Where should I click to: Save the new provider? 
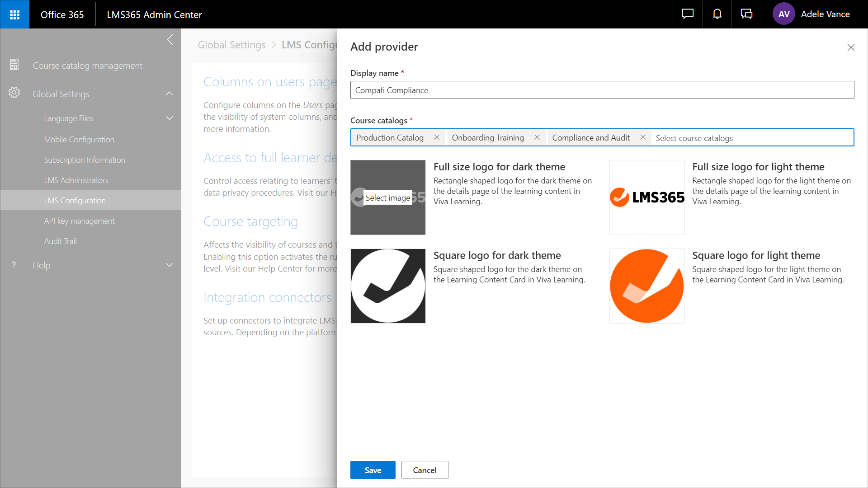[x=373, y=470]
